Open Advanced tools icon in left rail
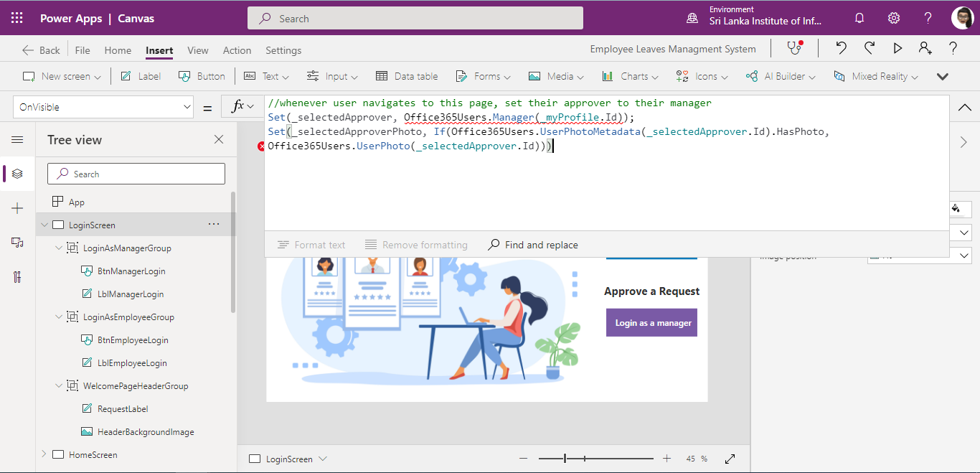The image size is (980, 473). point(17,277)
